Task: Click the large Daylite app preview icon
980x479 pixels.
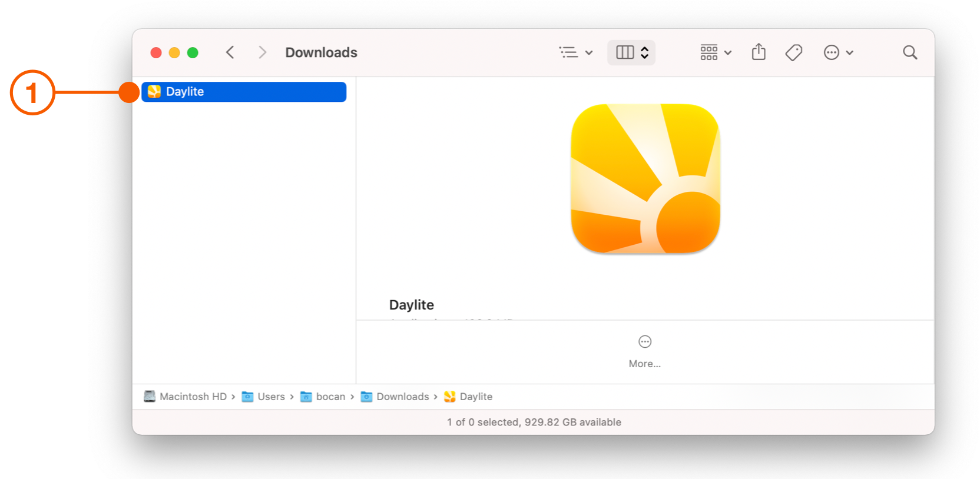Action: (645, 179)
